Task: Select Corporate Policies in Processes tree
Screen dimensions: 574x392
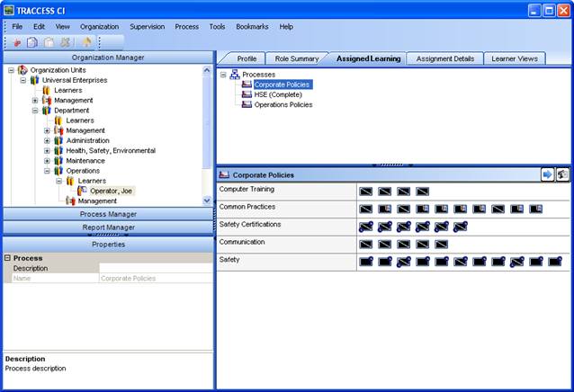Action: [x=282, y=85]
